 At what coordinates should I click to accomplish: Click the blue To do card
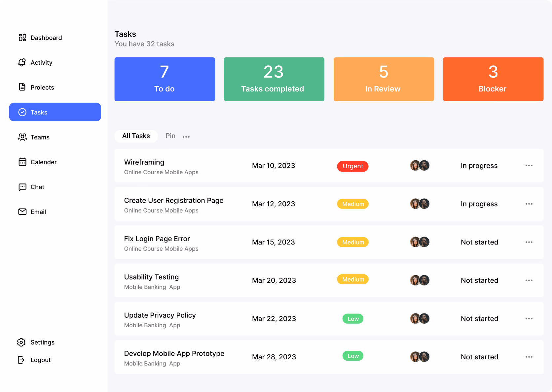[165, 79]
